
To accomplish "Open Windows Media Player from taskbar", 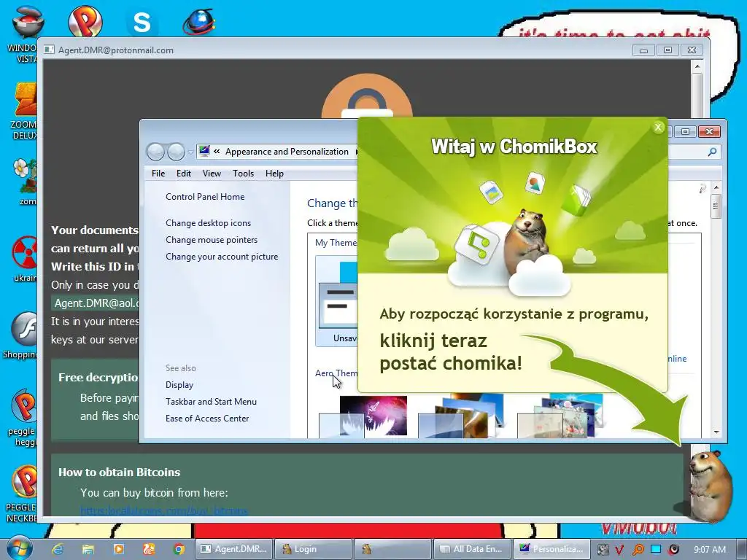I will tap(119, 549).
